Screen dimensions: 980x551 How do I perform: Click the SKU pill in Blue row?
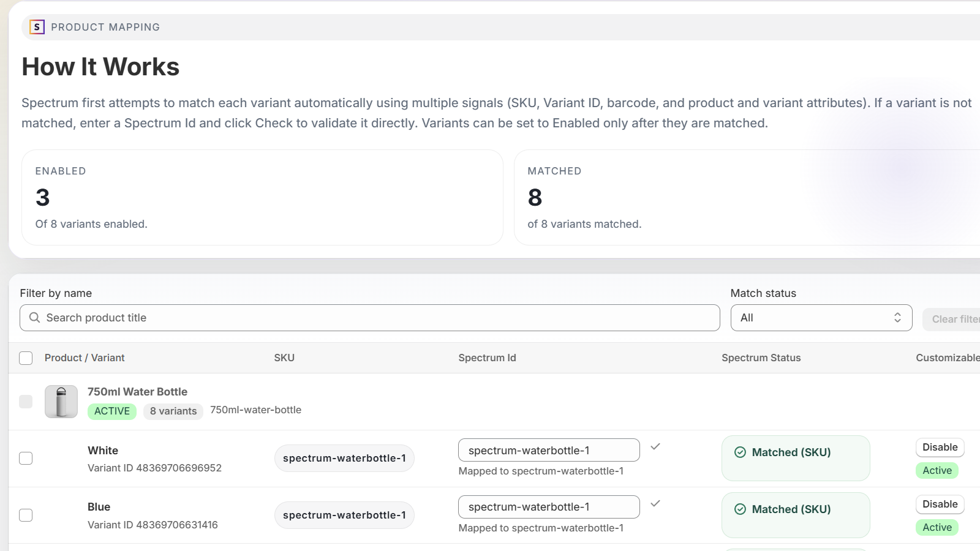pos(344,515)
